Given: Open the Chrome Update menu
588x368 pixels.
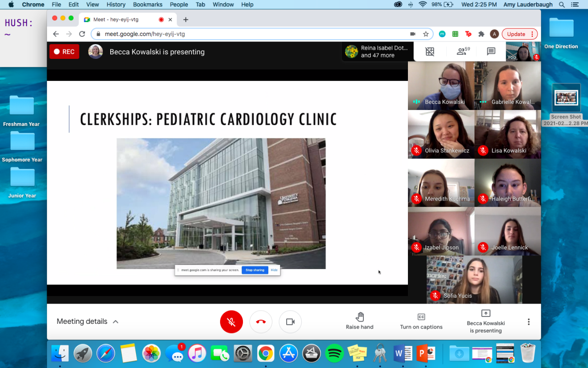Looking at the screenshot, I should coord(520,34).
